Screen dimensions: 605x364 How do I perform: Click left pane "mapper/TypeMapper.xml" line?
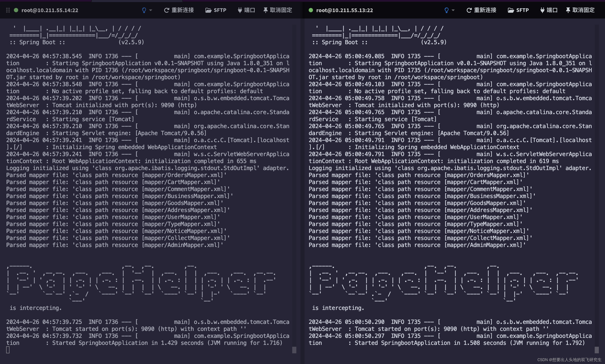coord(113,224)
